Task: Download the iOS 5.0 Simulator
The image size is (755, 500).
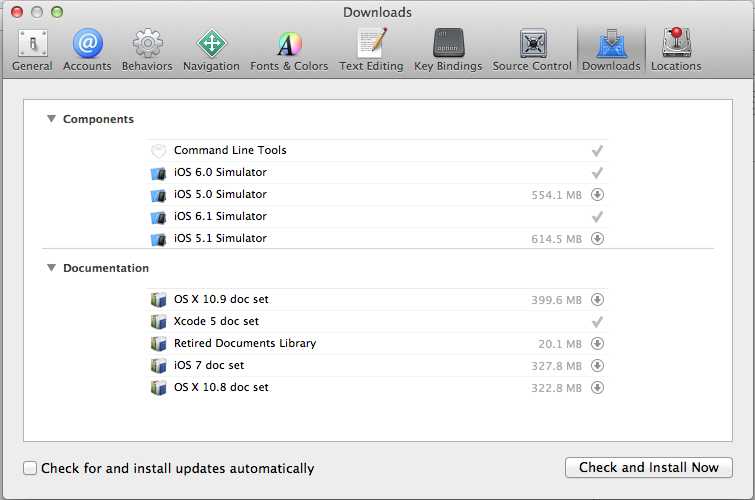Action: (x=598, y=195)
